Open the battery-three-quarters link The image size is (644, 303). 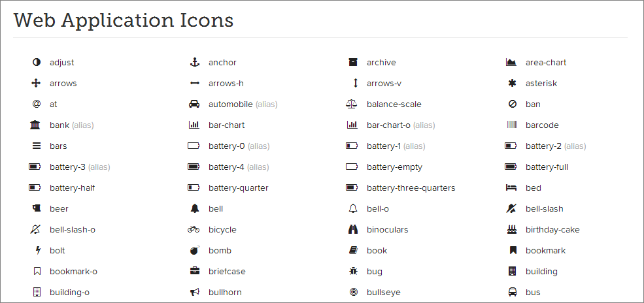coord(411,188)
